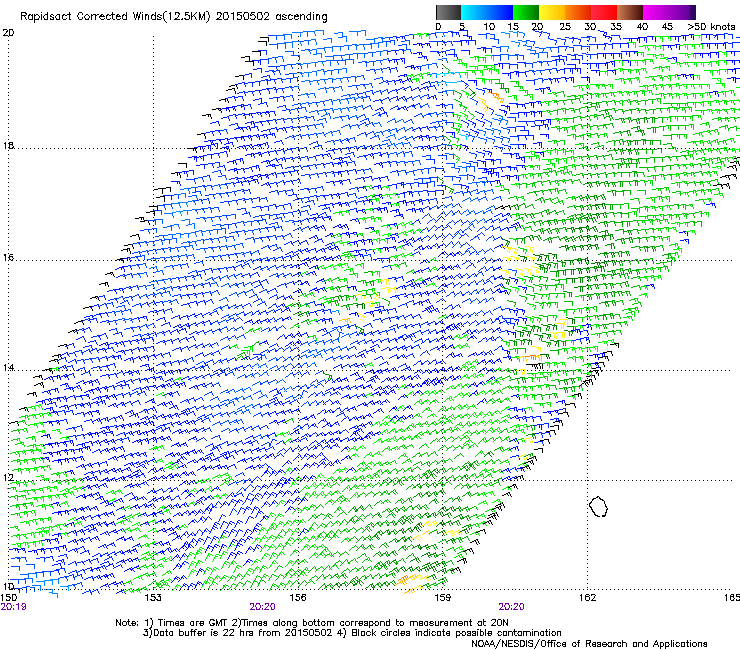This screenshot has height=650, width=740.
Task: Click the '20:20' time label beside 156
Action: [262, 607]
